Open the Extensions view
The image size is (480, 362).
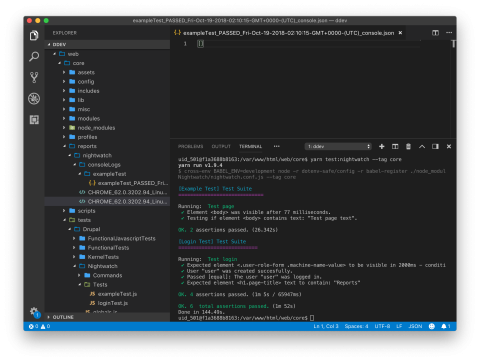[x=34, y=120]
